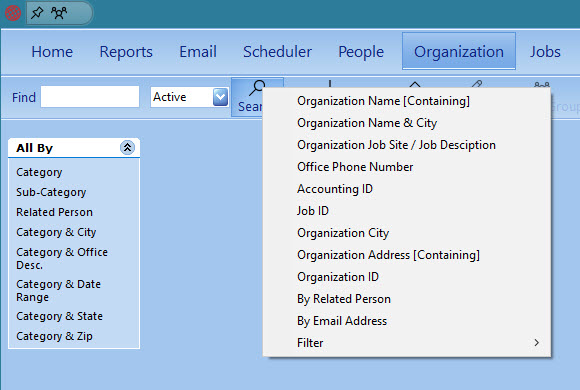Screen dimensions: 580x390
Task: Choose Organization City menu item
Action: (407, 233)
